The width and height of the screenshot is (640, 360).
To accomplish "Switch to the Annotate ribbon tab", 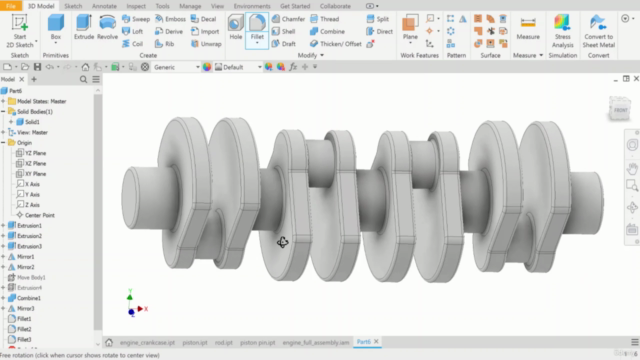I will pyautogui.click(x=104, y=6).
